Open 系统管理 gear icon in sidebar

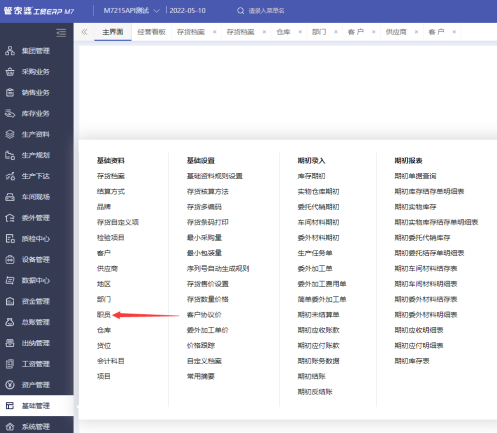(x=10, y=426)
